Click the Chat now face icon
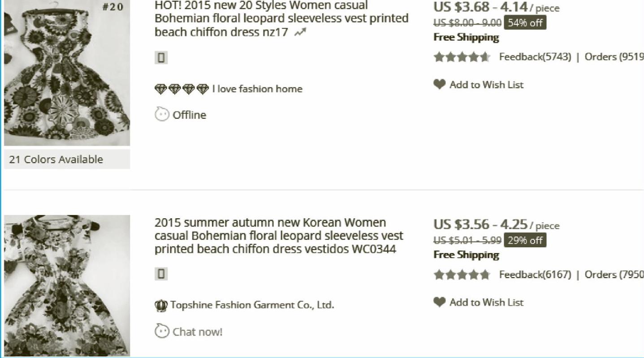Viewport: 644px width, 358px height. click(162, 332)
